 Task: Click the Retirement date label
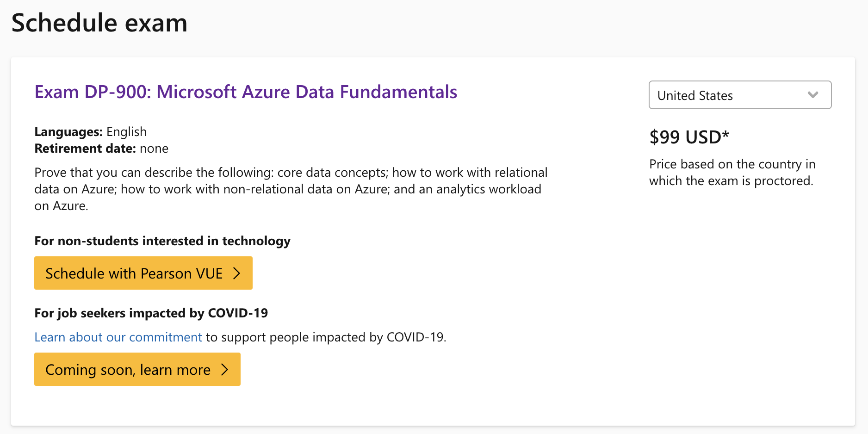[x=85, y=149]
